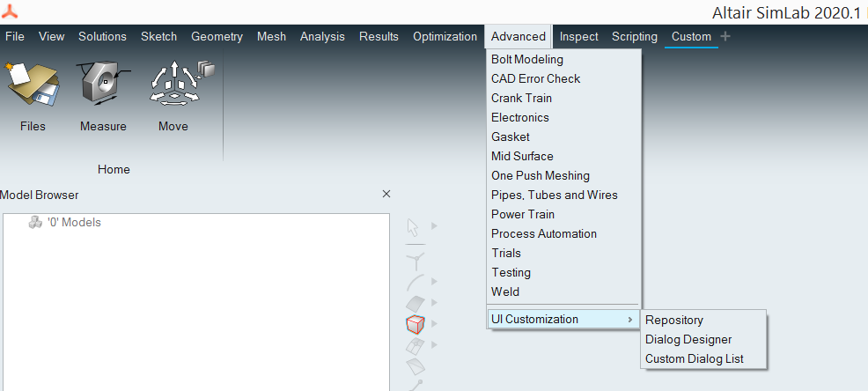Switch to the Custom tab
868x391 pixels.
[x=691, y=36]
